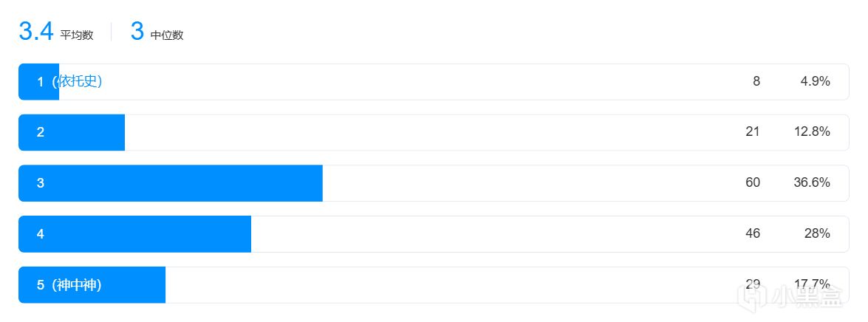Click the 17.7% percentage

tap(812, 284)
